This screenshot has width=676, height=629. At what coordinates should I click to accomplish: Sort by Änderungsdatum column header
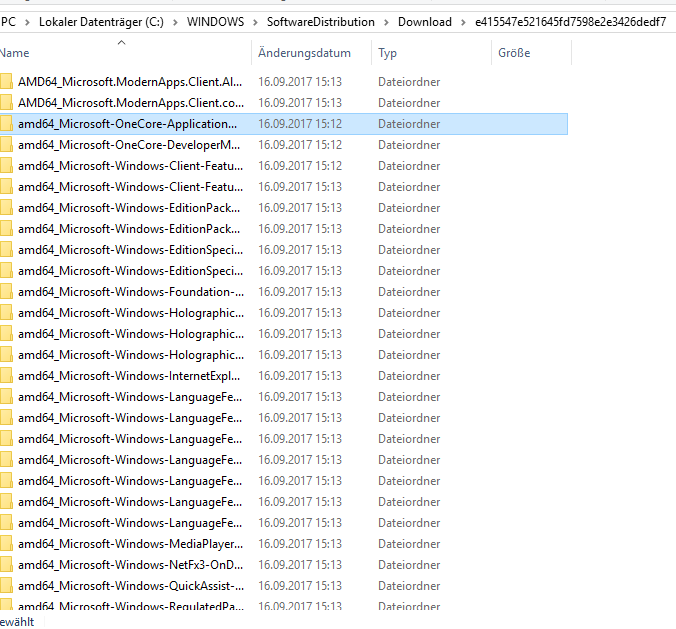point(304,53)
